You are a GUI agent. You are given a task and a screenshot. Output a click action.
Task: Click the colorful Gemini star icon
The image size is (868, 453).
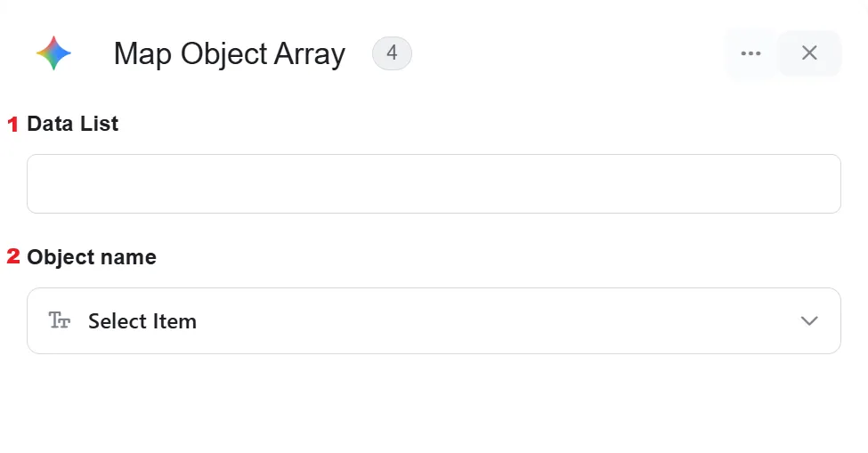pos(53,53)
